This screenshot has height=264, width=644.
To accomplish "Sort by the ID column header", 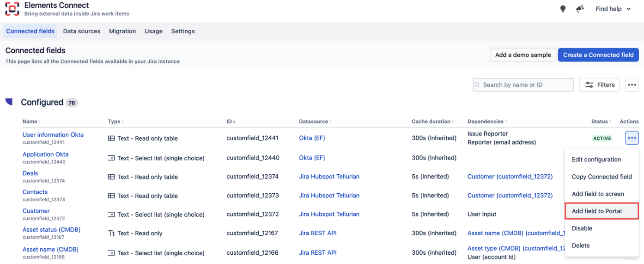I will tap(231, 122).
